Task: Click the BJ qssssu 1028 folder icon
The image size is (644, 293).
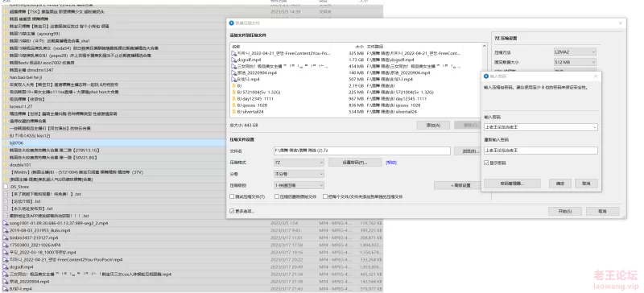Action: 234,105
